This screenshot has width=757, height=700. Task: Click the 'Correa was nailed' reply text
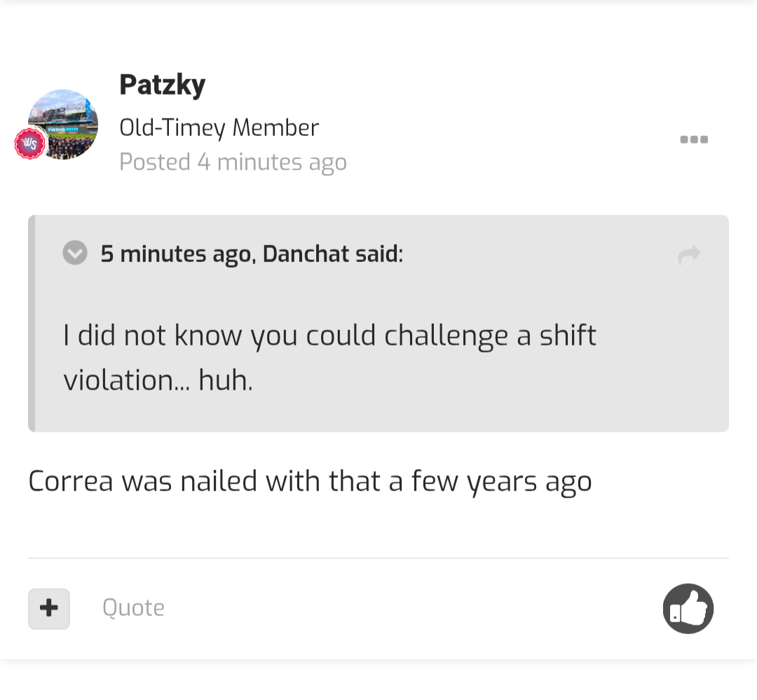click(175, 481)
